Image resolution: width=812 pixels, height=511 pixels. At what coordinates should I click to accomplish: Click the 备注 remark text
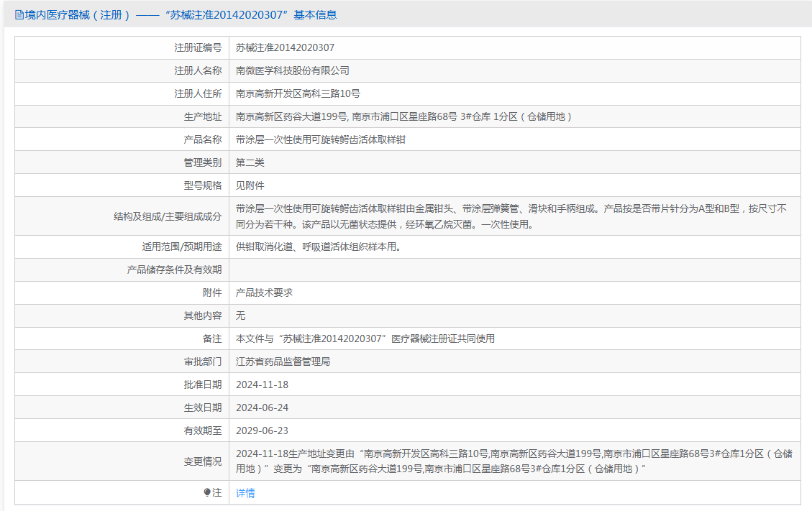pos(365,339)
